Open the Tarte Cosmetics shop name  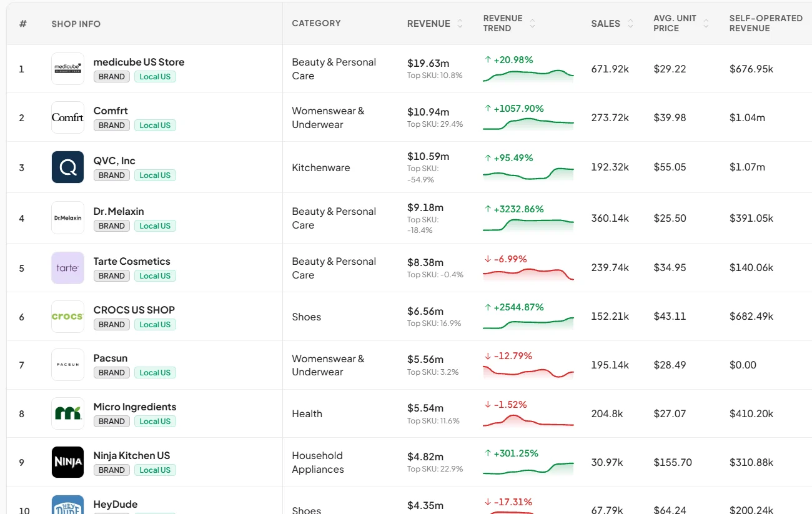(132, 261)
